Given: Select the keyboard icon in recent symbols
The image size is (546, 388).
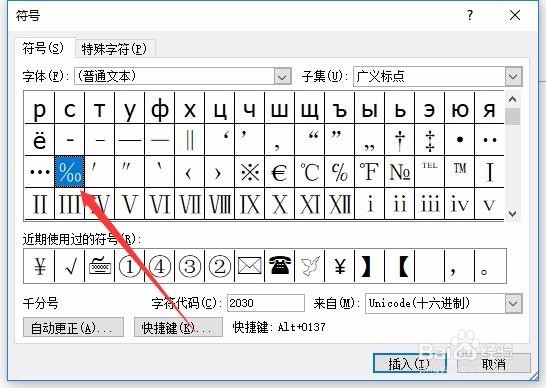Looking at the screenshot, I should [100, 266].
